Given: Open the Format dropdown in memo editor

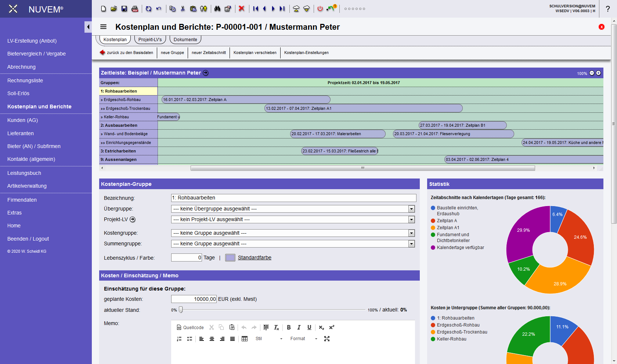Looking at the screenshot, I should click(x=304, y=339).
